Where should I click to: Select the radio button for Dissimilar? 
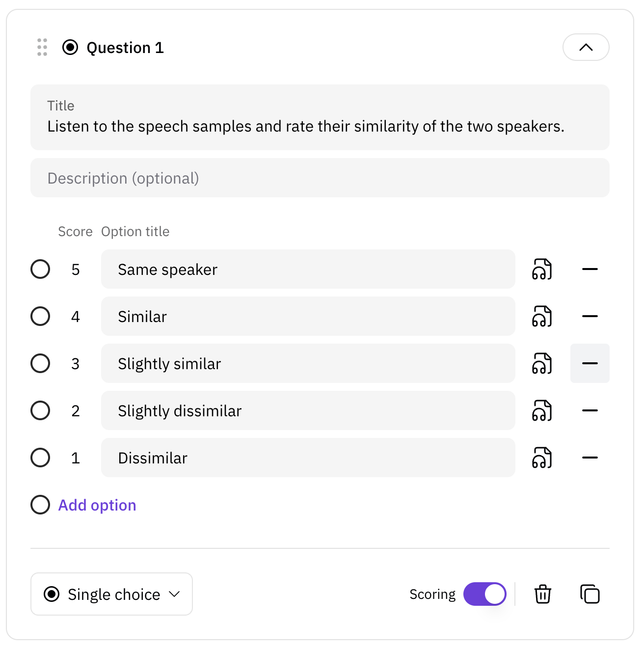[40, 458]
